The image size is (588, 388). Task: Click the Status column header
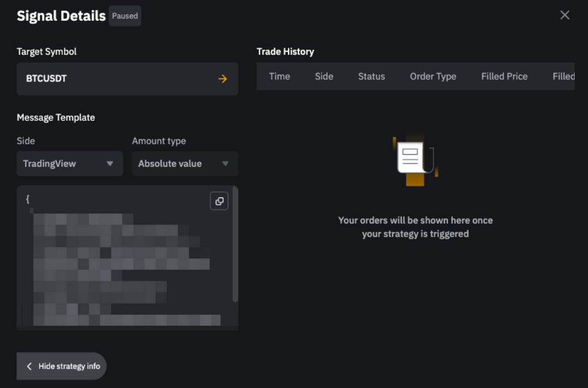[371, 77]
